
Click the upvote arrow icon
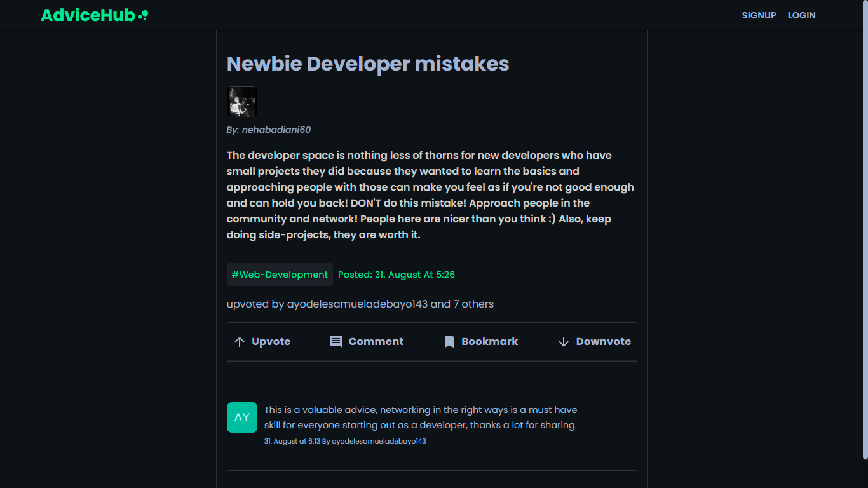pyautogui.click(x=240, y=342)
